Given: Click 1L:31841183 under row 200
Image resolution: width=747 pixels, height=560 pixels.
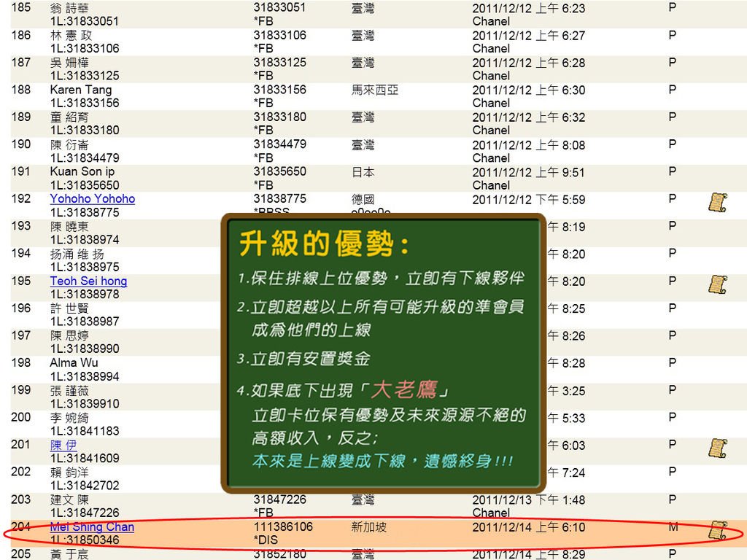Looking at the screenshot, I should (x=85, y=431).
